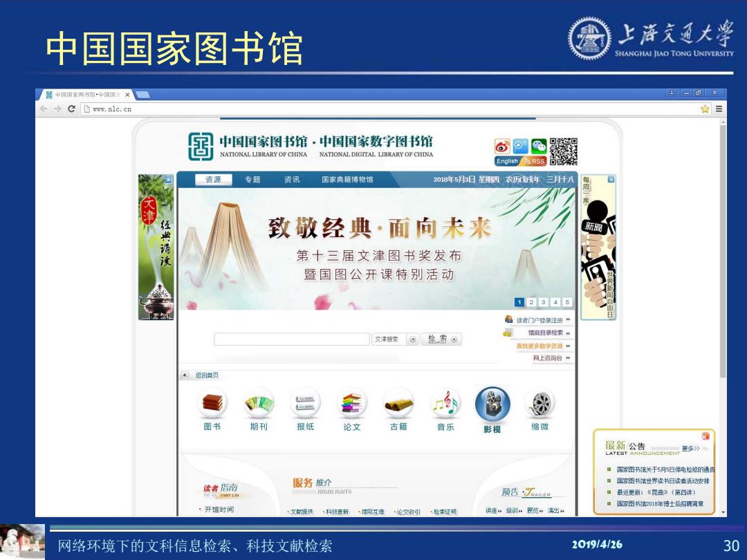Close the 最新公告 popup
The height and width of the screenshot is (560, 747).
pos(705,436)
